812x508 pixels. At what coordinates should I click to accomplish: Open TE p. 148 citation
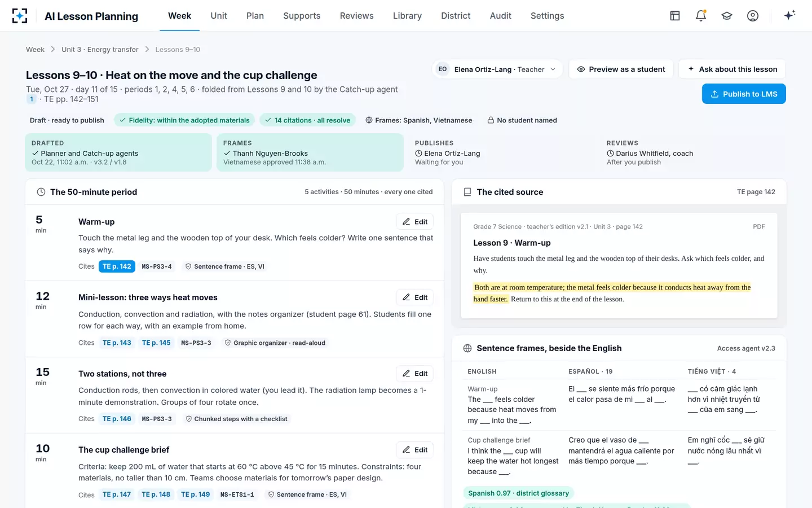(156, 494)
